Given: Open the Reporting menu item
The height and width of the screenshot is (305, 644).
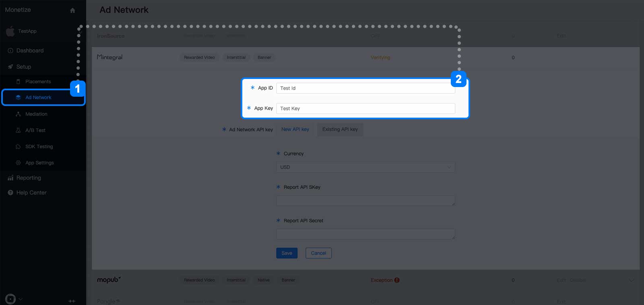Looking at the screenshot, I should click(x=29, y=178).
